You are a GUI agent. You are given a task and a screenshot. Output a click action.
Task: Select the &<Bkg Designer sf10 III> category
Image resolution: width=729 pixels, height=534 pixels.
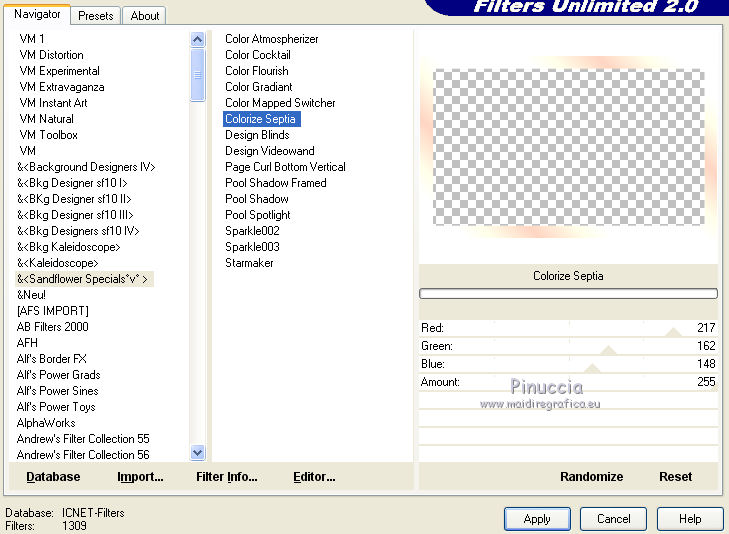pos(75,215)
